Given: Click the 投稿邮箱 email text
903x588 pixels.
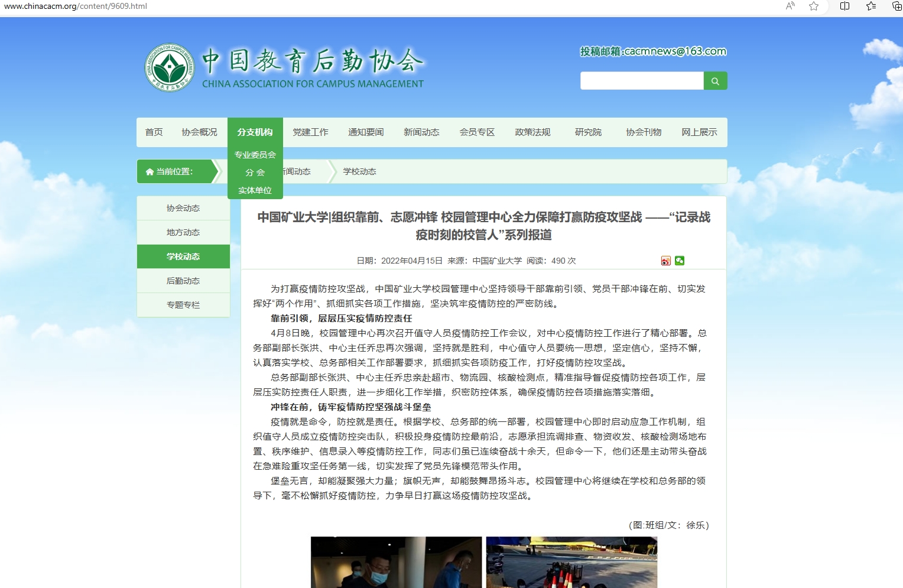Looking at the screenshot, I should click(x=653, y=51).
